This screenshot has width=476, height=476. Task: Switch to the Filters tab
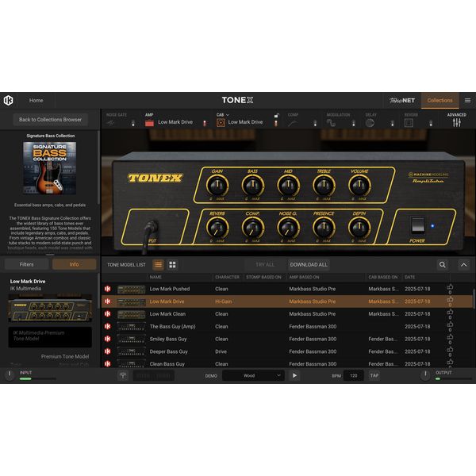pos(26,264)
